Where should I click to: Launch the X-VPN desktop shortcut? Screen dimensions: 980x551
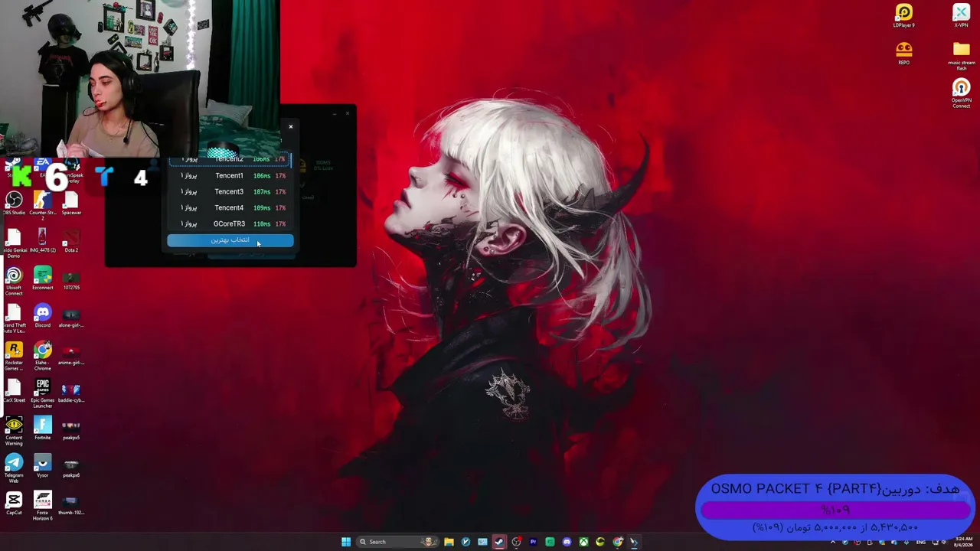point(961,15)
